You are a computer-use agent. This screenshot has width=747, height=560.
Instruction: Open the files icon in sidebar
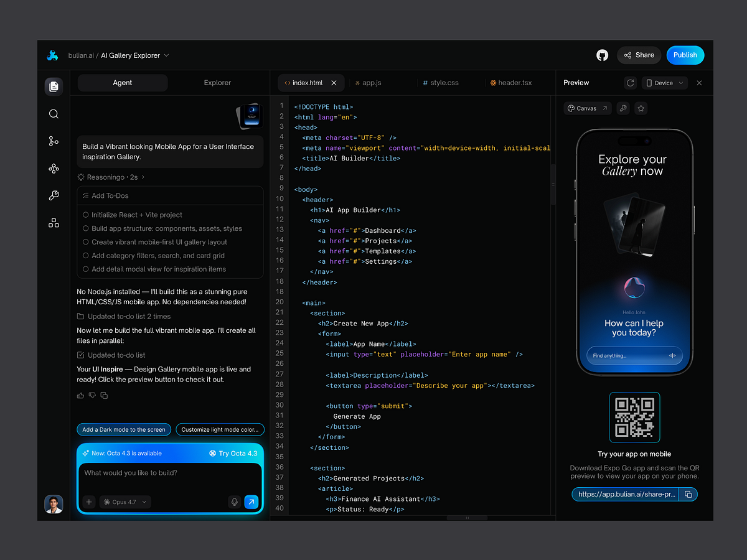[54, 86]
